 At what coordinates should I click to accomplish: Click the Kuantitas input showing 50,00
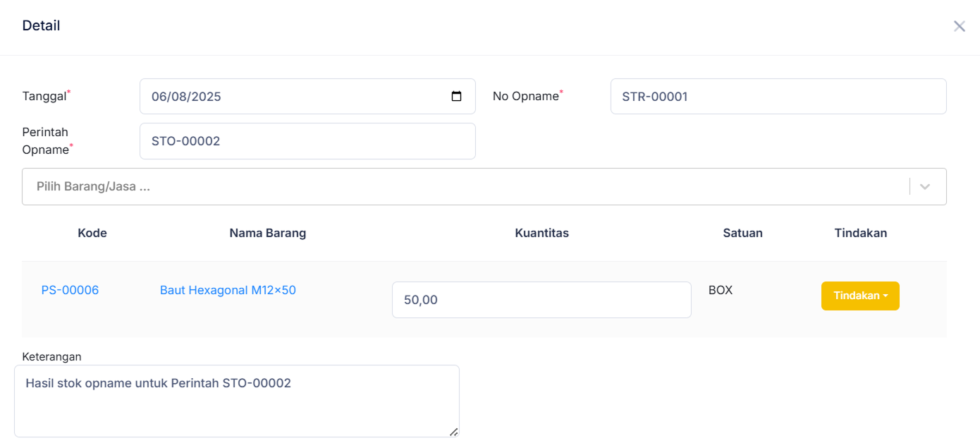(541, 300)
